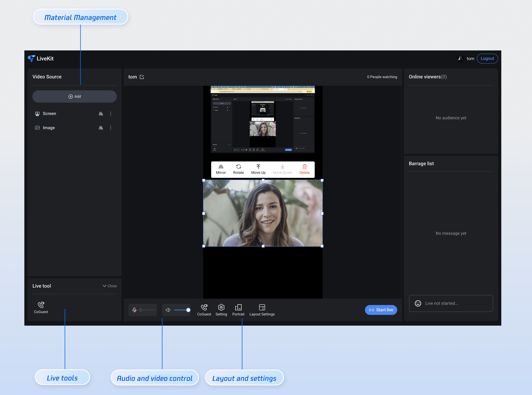Click the Logout button
532x395 pixels.
click(x=487, y=59)
